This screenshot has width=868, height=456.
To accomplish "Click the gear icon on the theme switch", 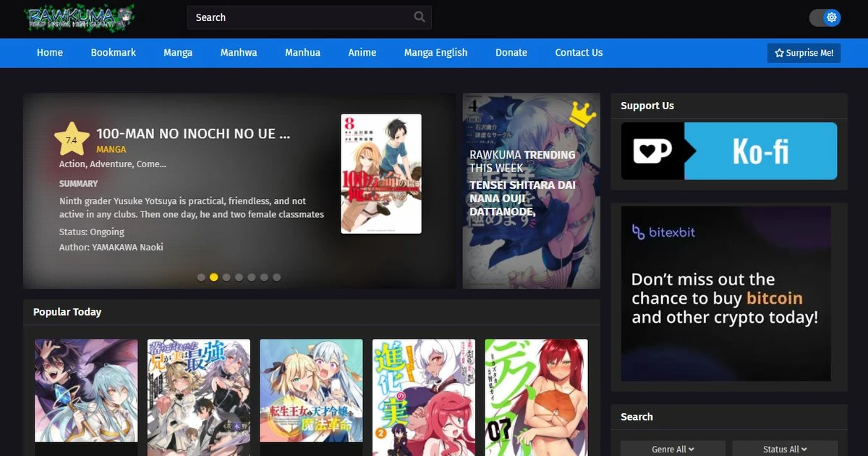I will pyautogui.click(x=832, y=17).
